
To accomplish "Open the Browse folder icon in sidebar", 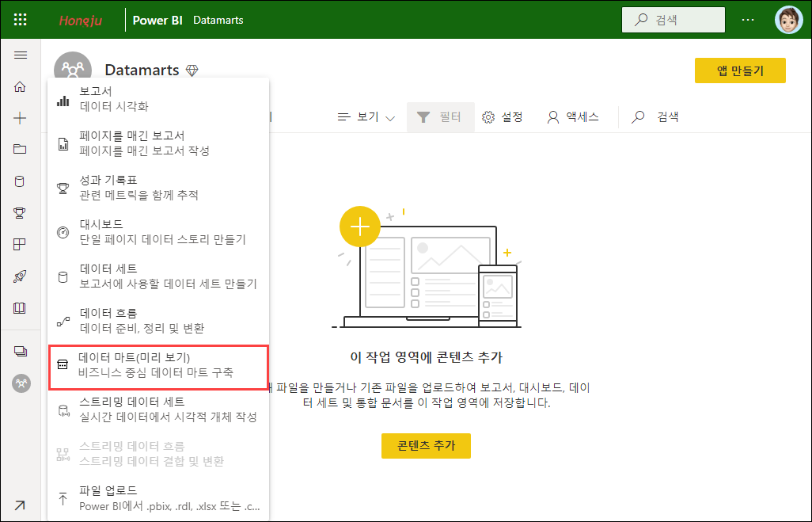I will (20, 149).
